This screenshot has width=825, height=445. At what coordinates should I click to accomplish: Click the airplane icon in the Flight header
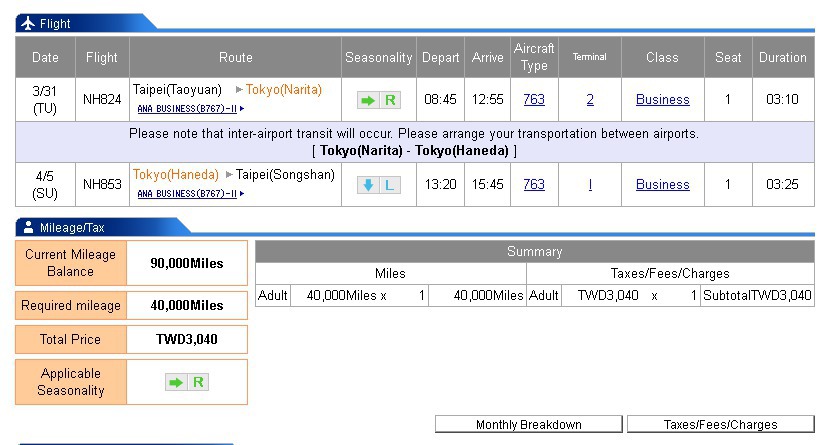coord(27,23)
